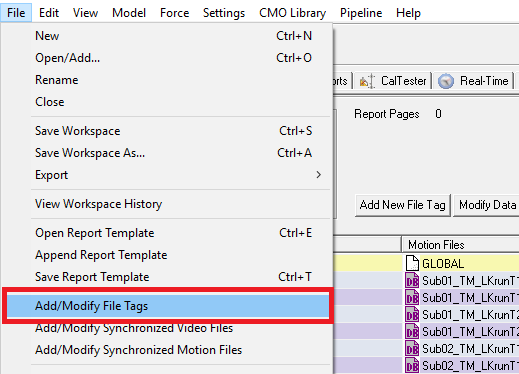The image size is (519, 374).
Task: Click the last Sub02_TM_LKrunT file DB icon
Action: [412, 366]
